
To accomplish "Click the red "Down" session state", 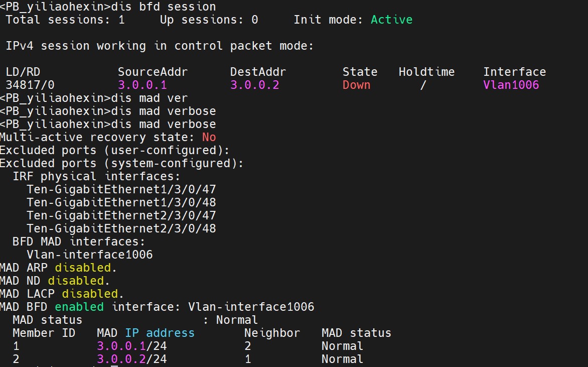I will (x=356, y=85).
